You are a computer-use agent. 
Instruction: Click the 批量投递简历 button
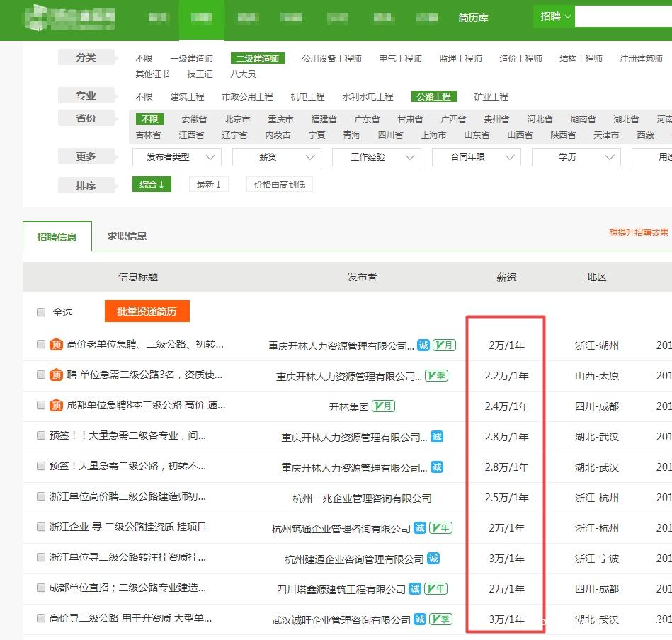pyautogui.click(x=147, y=312)
